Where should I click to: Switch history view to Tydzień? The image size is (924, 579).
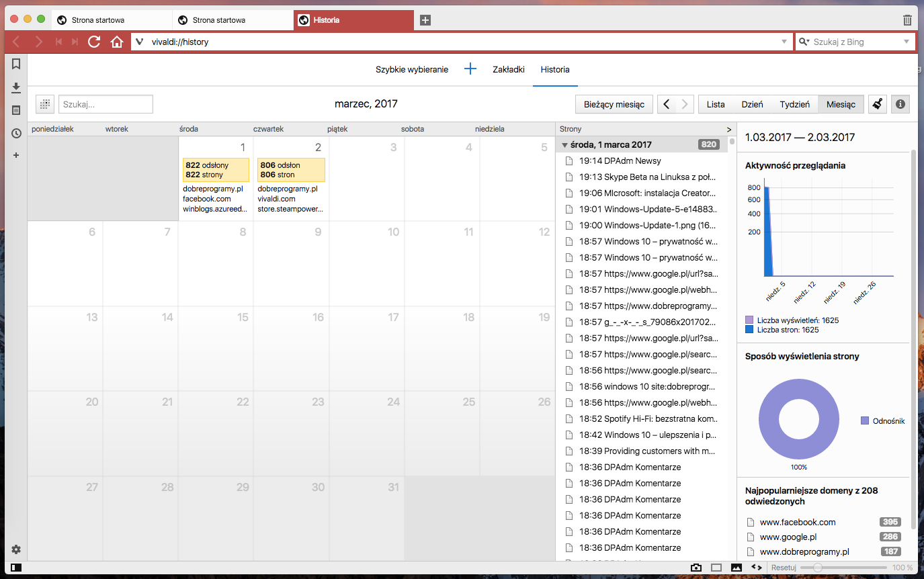coord(795,104)
